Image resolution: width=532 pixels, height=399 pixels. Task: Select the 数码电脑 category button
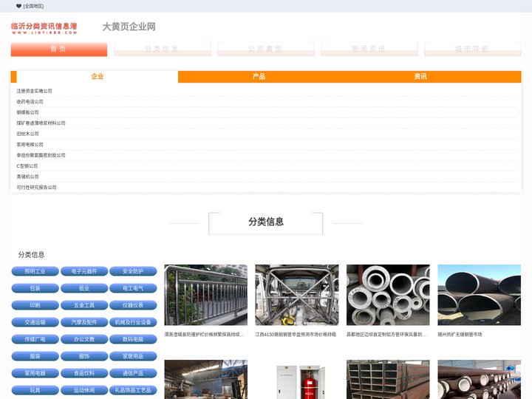[x=133, y=339]
